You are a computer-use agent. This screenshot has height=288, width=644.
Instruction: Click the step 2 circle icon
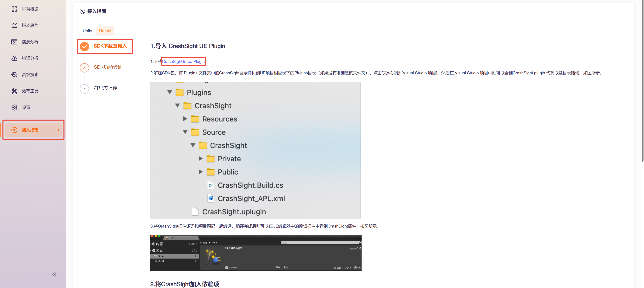[84, 67]
